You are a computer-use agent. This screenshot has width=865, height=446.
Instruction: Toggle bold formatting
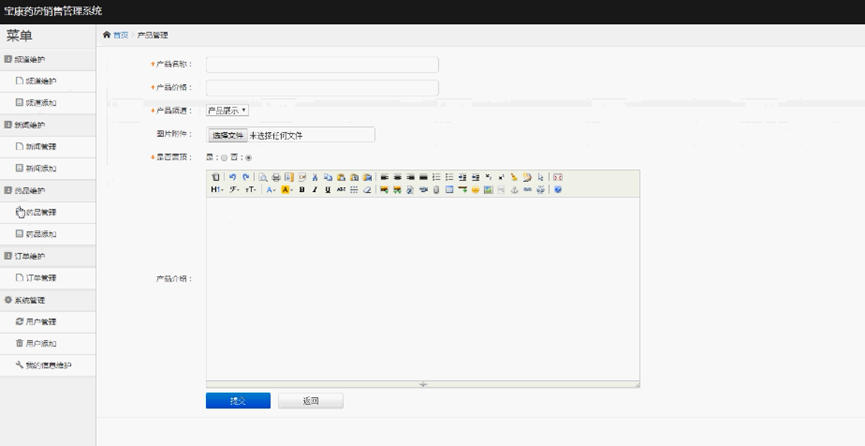click(302, 190)
